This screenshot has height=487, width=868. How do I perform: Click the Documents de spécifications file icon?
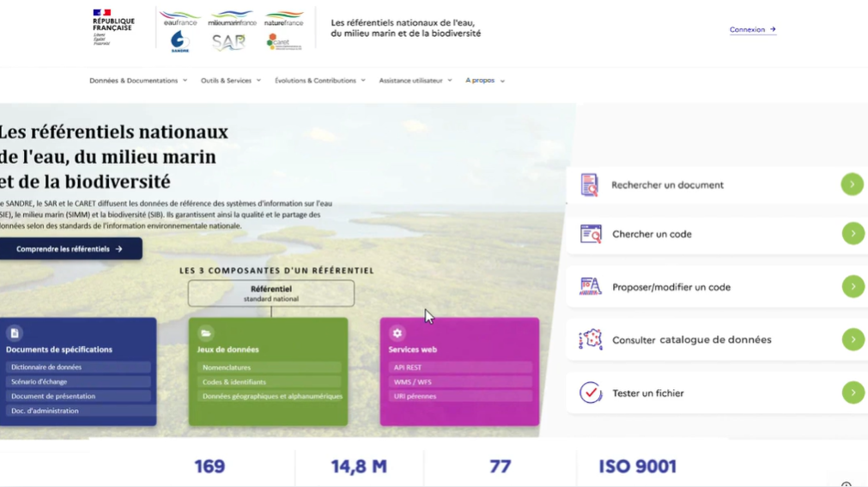(15, 333)
